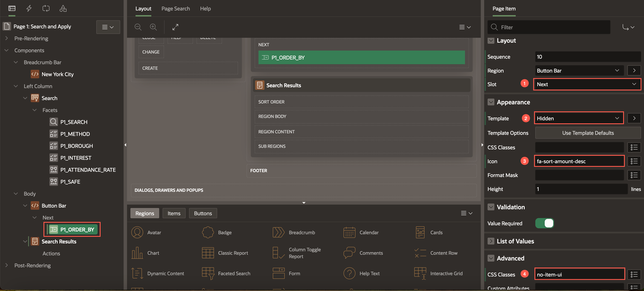The height and width of the screenshot is (291, 644).
Task: Select the Badge region type
Action: 217,233
